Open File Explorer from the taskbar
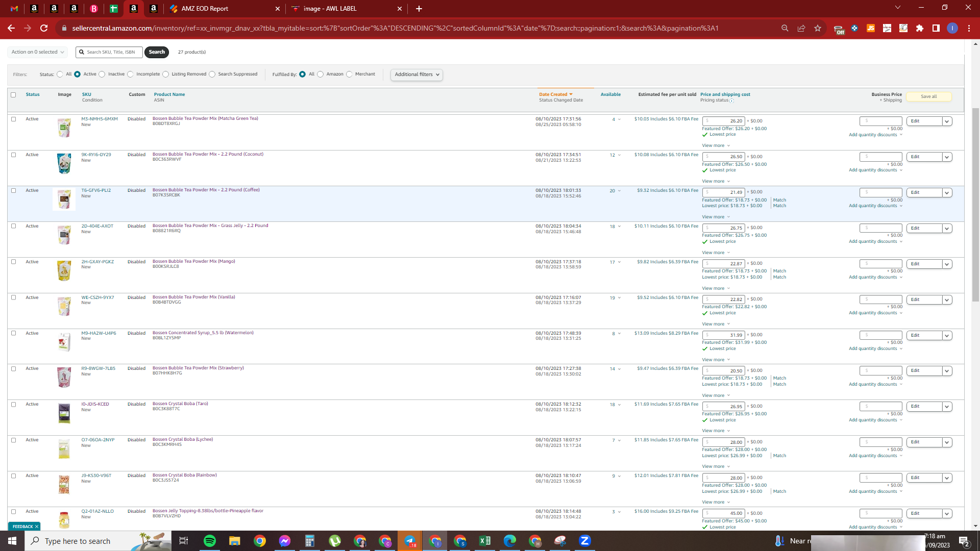 234,541
